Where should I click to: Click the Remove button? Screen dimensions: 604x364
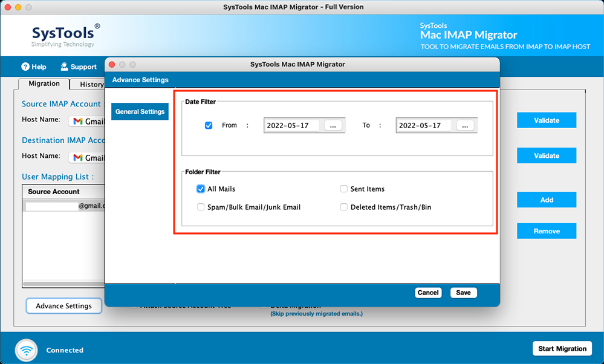coord(547,231)
